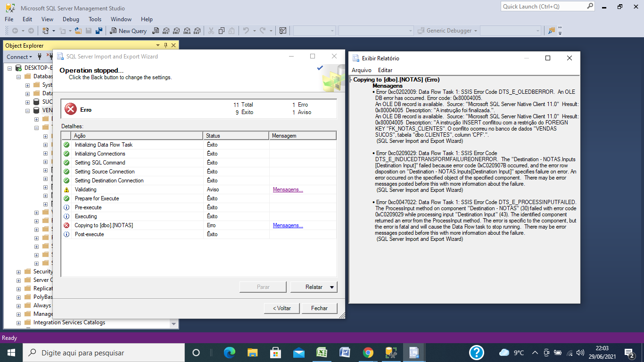644x362 pixels.
Task: Open the Window menu
Action: [121, 19]
